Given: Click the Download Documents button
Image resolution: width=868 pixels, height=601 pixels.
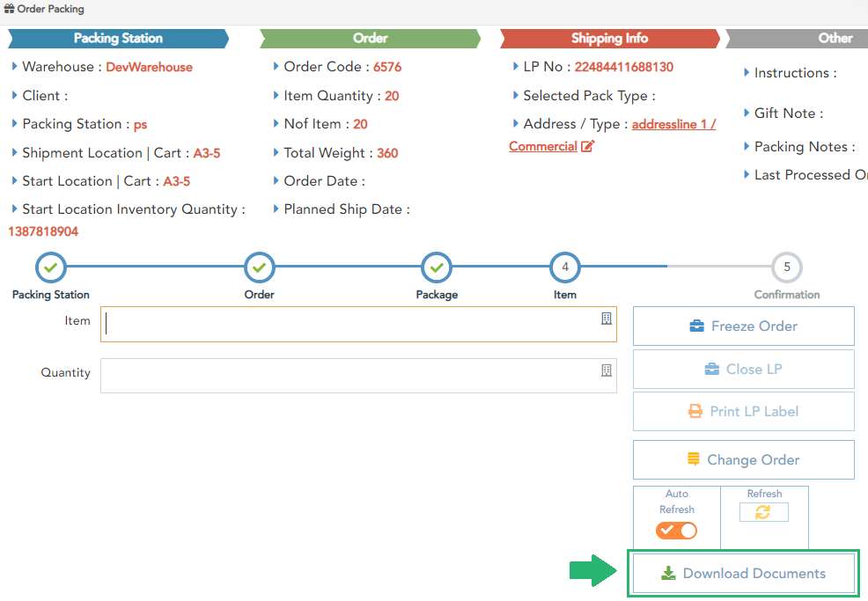Looking at the screenshot, I should tap(743, 572).
